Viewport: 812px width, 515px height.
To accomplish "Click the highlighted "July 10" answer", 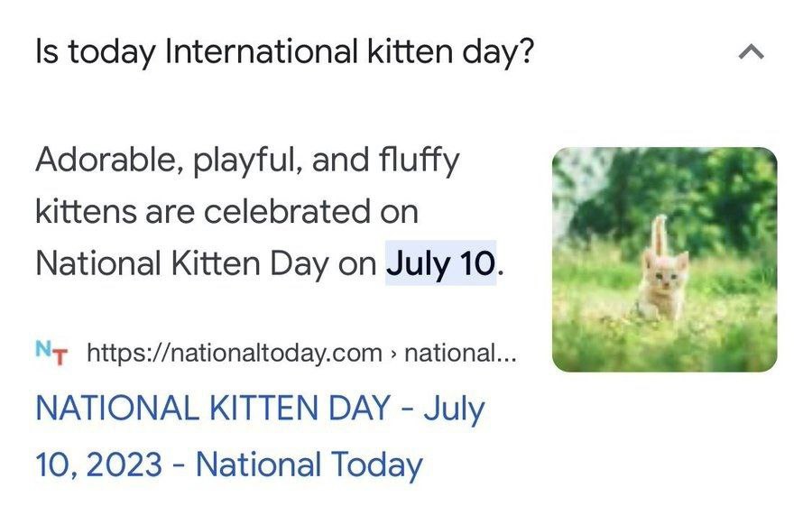I will tap(441, 263).
